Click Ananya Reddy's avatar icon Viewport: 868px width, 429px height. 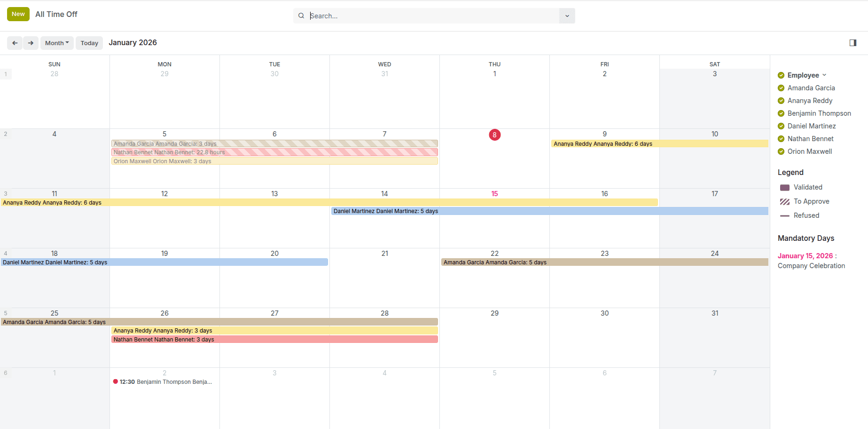tap(781, 101)
